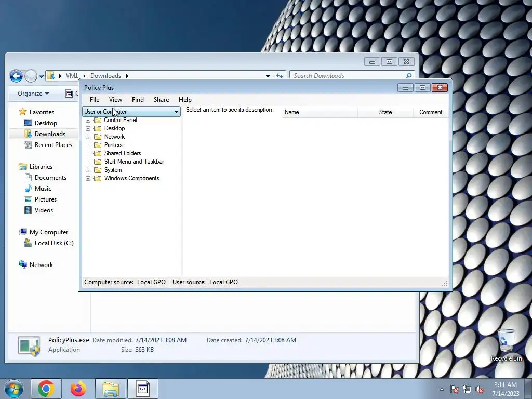Expand the Network node in policy tree
The image size is (532, 399).
88,137
